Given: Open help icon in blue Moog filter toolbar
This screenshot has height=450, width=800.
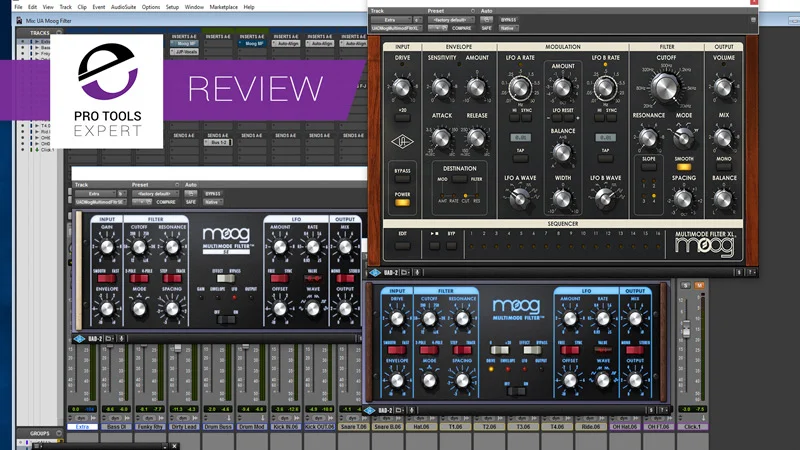Looking at the screenshot, I should [663, 410].
